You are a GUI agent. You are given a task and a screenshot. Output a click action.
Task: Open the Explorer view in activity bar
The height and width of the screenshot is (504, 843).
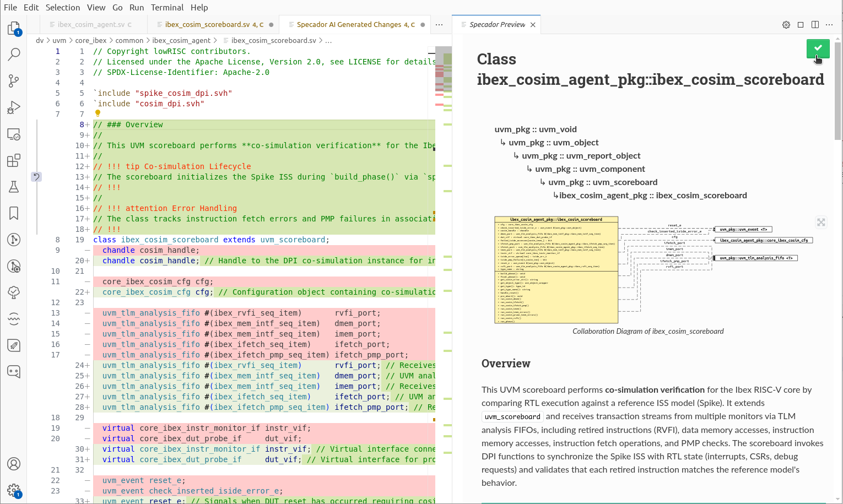(14, 29)
